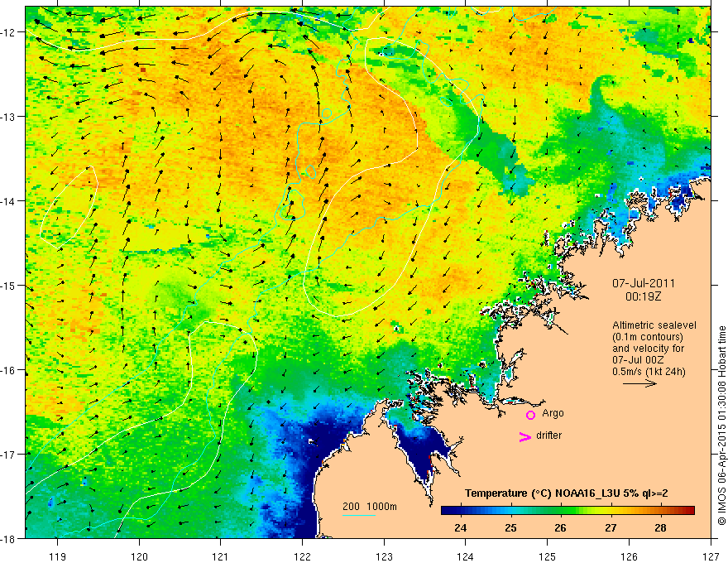Click longitude axis label 119
728x563 pixels.
point(58,556)
